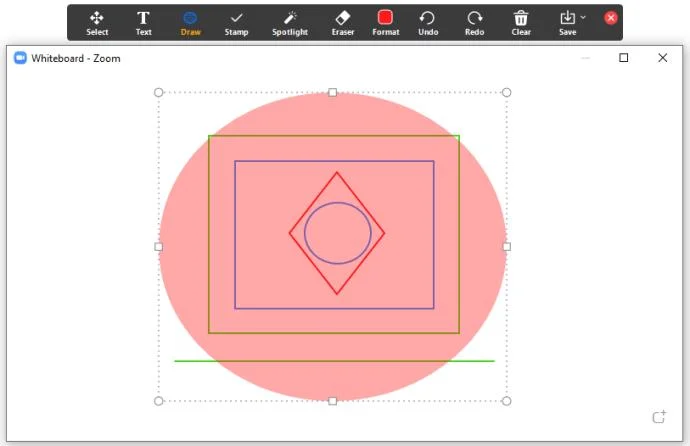Image resolution: width=690 pixels, height=446 pixels.
Task: Open the Draw tool
Action: 191,23
